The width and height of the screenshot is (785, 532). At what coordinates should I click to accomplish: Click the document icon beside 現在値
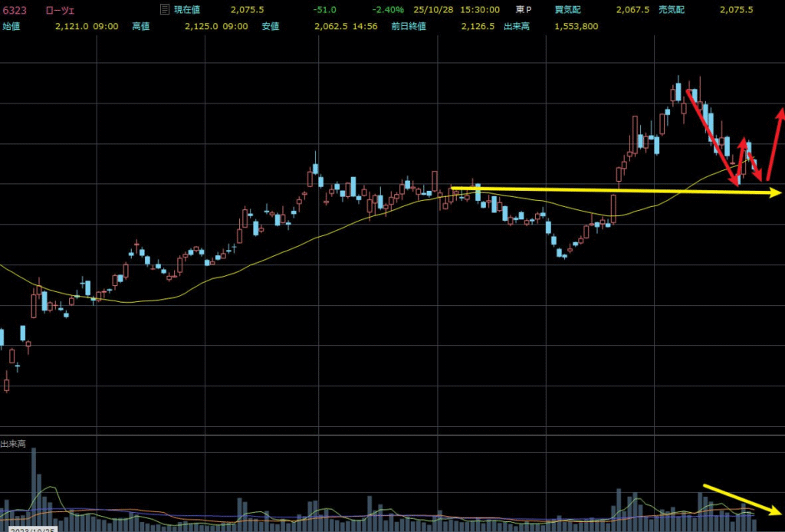tap(163, 10)
